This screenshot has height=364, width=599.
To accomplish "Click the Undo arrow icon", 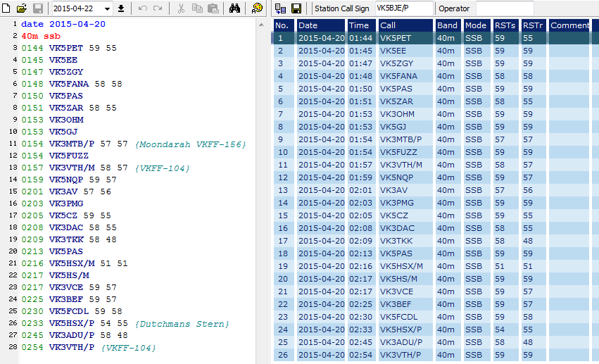I will tap(142, 8).
